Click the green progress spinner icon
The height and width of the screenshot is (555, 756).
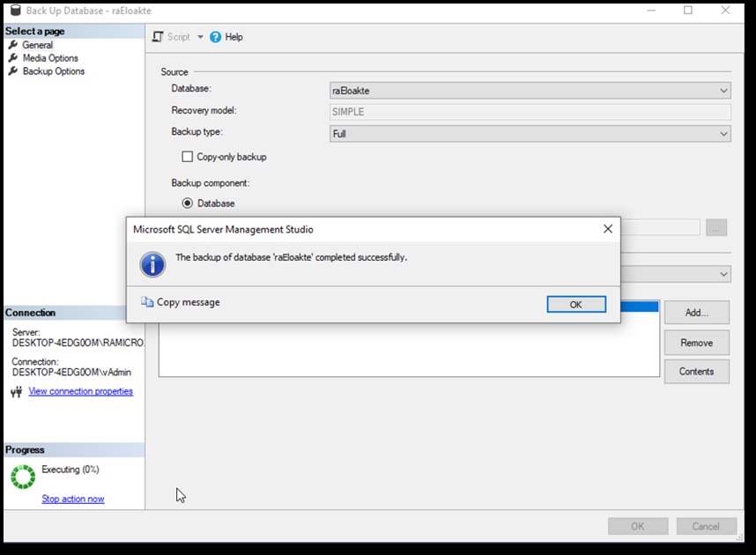[23, 477]
